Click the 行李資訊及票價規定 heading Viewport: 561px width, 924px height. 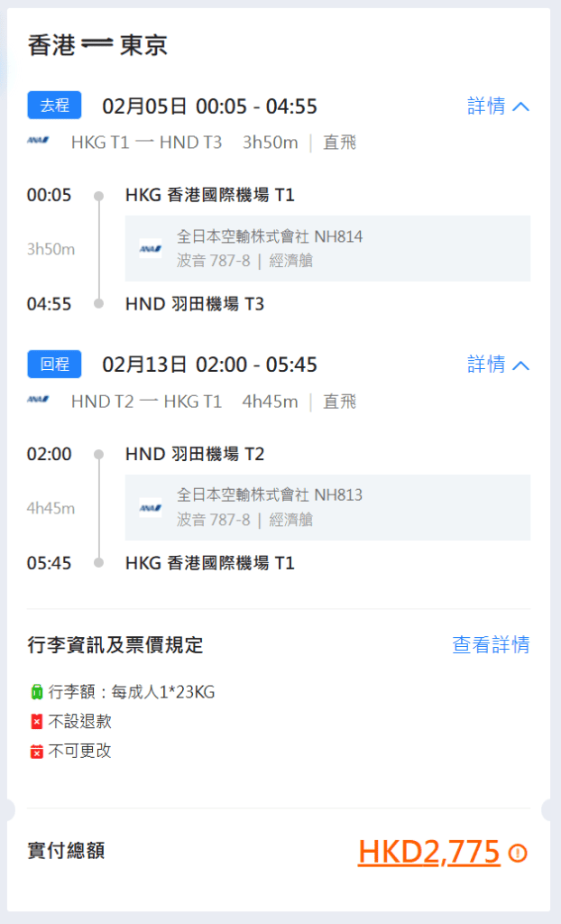coord(115,645)
